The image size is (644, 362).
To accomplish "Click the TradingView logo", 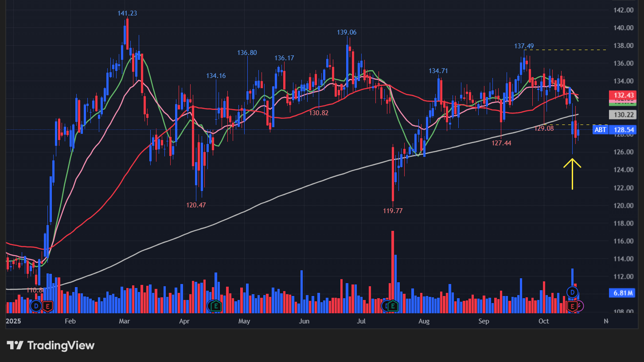I will pyautogui.click(x=51, y=345).
